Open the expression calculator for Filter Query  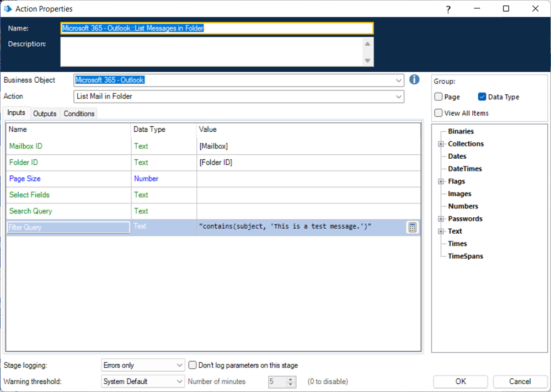click(x=412, y=227)
